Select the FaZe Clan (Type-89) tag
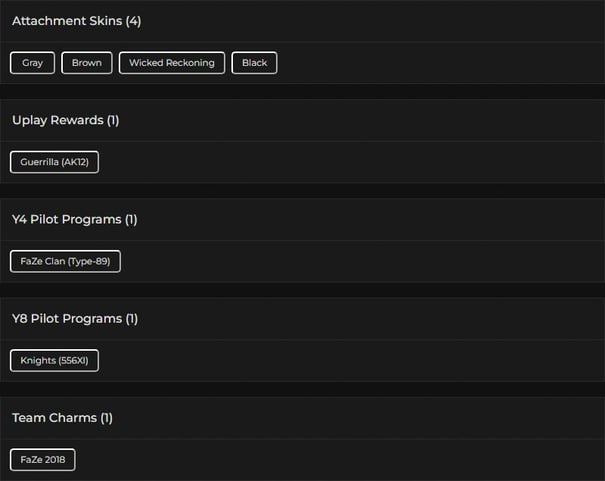This screenshot has height=481, width=605. (65, 261)
